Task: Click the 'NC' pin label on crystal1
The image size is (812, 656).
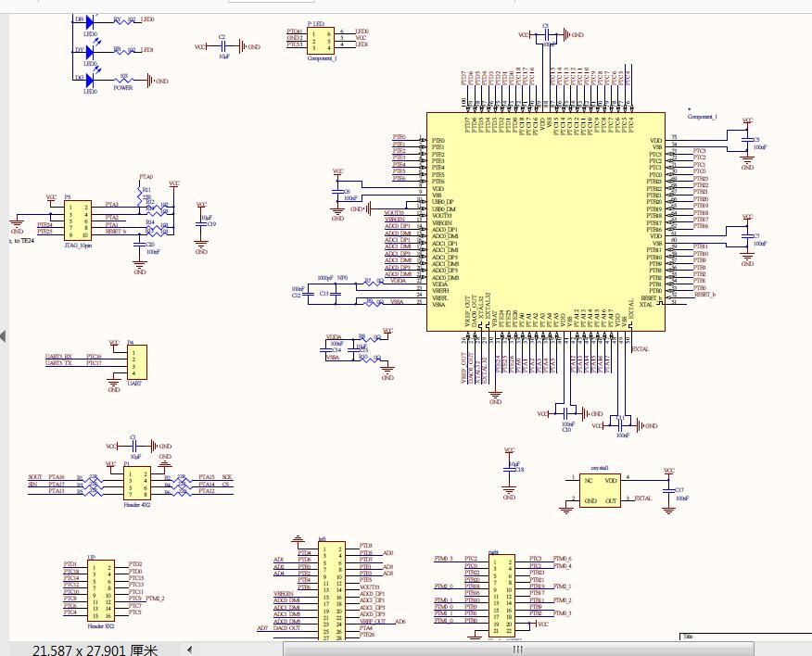Action: pos(589,481)
